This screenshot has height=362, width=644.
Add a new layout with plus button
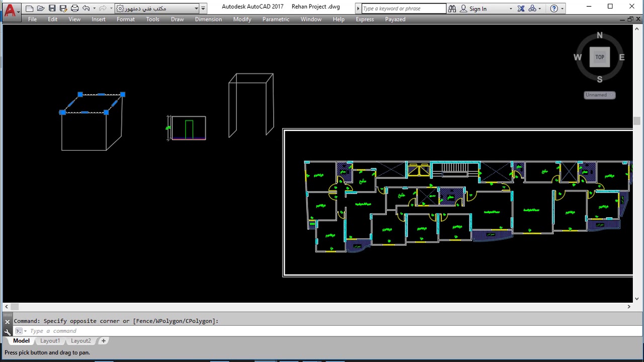click(103, 341)
